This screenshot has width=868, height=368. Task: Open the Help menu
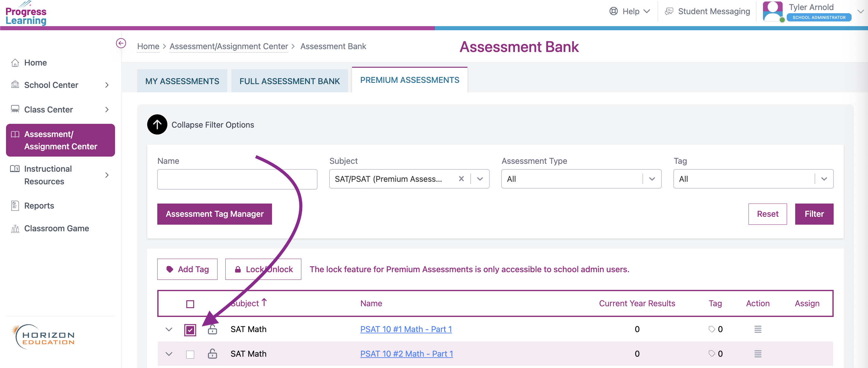[x=629, y=11]
